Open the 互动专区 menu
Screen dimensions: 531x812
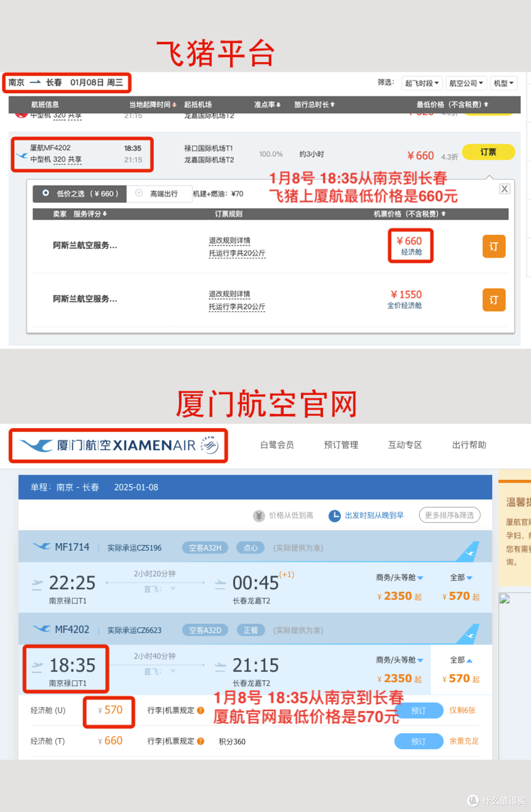coord(405,445)
